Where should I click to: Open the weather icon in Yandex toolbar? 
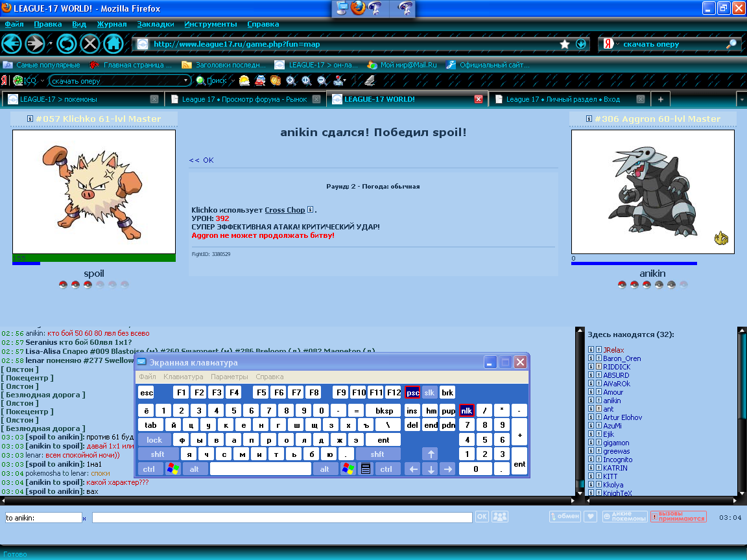(244, 80)
